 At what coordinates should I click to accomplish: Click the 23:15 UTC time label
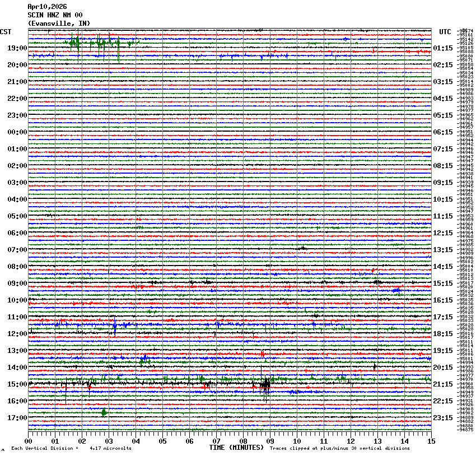coord(443,418)
